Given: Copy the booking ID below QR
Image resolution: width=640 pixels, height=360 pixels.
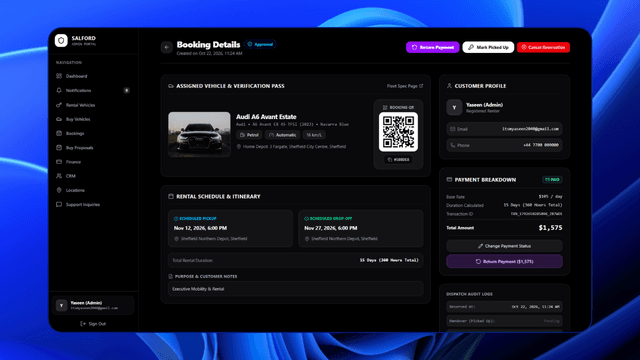Looking at the screenshot, I should tap(398, 160).
